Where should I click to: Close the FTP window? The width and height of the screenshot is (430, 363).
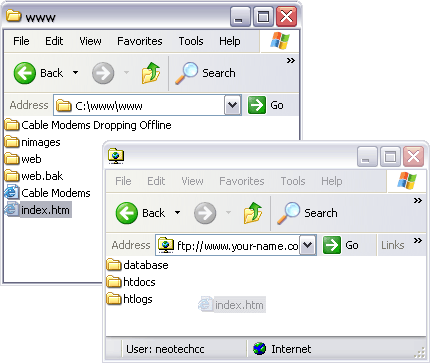click(x=414, y=156)
